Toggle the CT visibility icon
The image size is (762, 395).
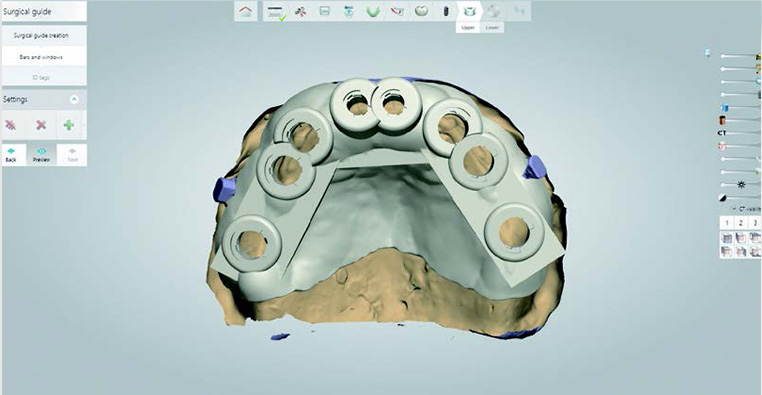point(722,133)
